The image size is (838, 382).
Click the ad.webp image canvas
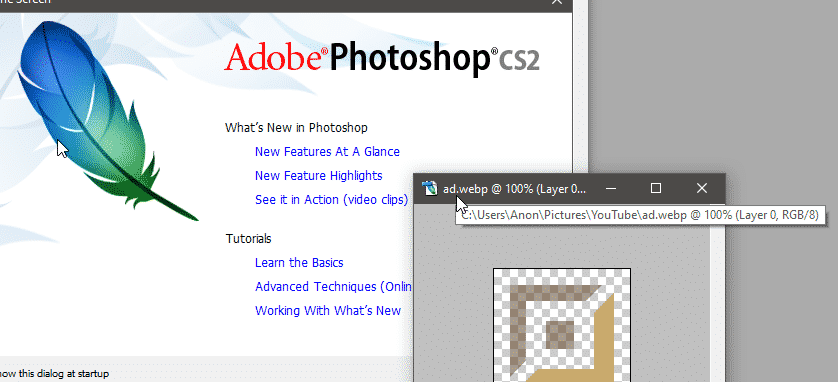point(562,325)
